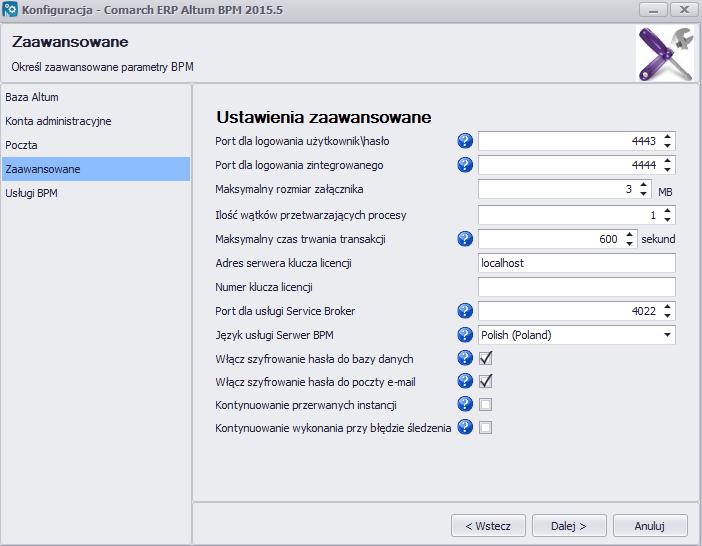Check Kontynuowanie wykonania przy błędzie śledzenia
Screen dimensions: 702x546
click(x=485, y=428)
